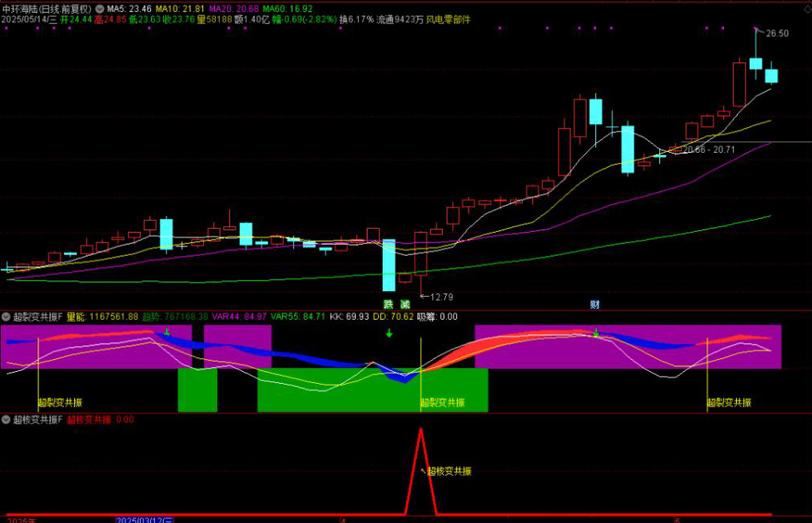Click the rightmost 超裂变共振 signal label
Screen dimensions: 812x523
point(729,403)
